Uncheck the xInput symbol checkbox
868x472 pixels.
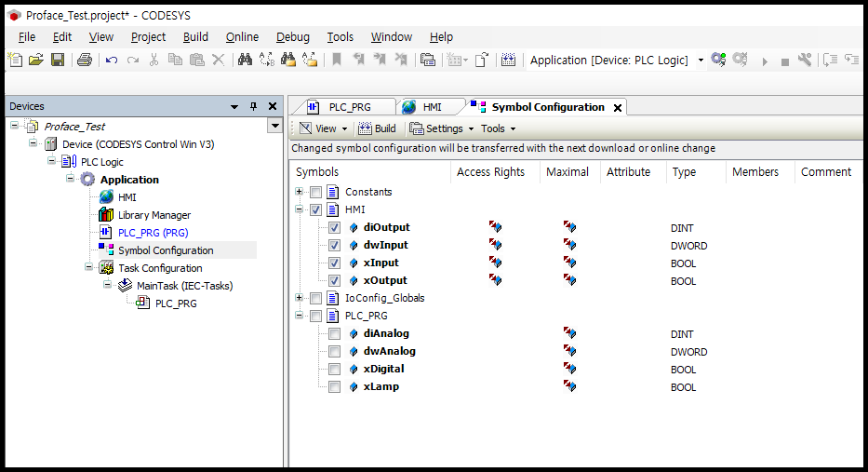334,263
